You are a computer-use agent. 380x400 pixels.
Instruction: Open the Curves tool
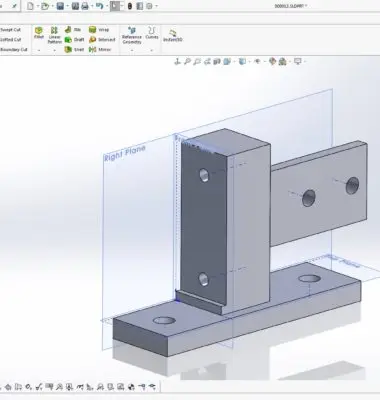click(152, 33)
